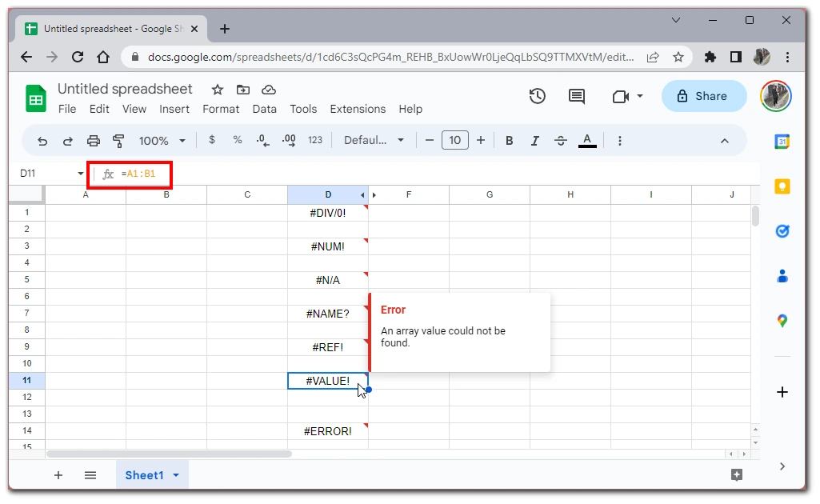The image size is (820, 504).
Task: Click the font size input field
Action: click(x=454, y=141)
